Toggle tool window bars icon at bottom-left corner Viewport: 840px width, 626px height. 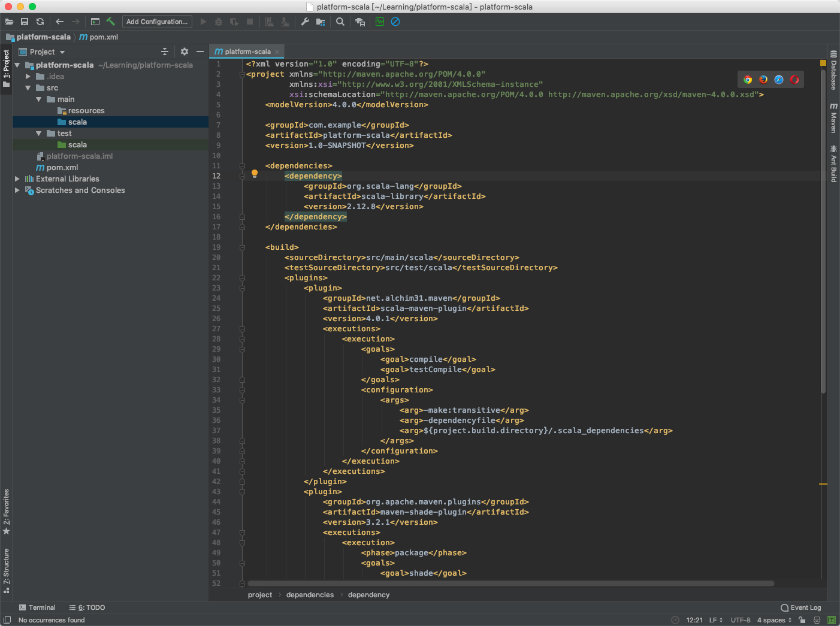7,620
